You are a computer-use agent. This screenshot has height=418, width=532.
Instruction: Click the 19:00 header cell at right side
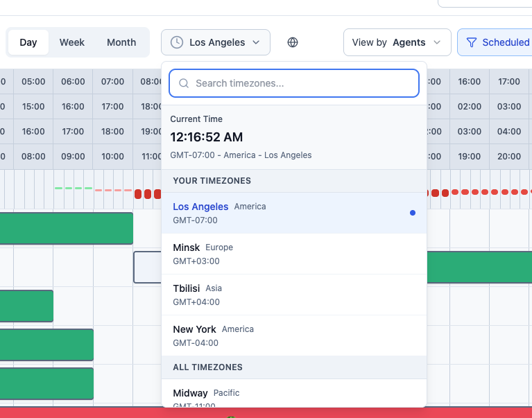pyautogui.click(x=470, y=156)
